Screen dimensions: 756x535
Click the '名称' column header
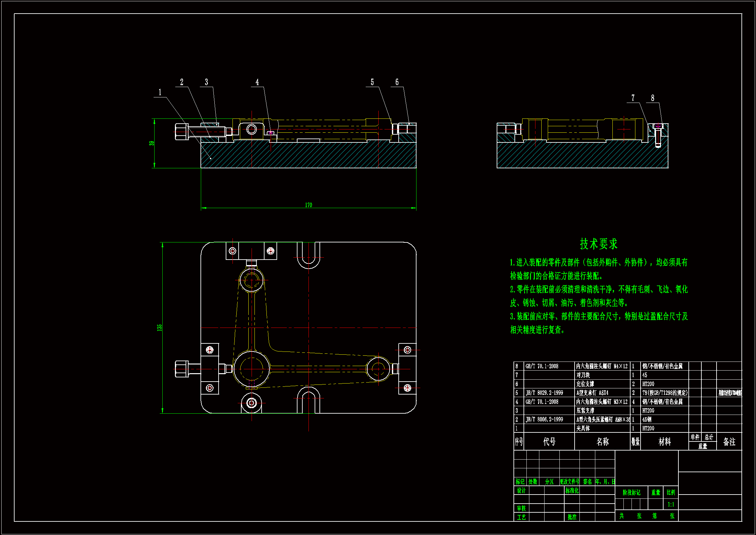click(x=602, y=442)
